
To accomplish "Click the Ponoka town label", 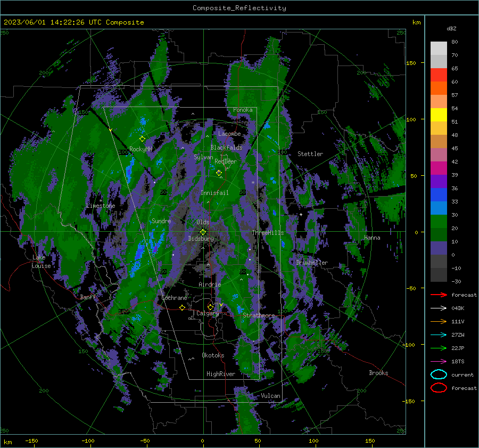I will (x=243, y=110).
